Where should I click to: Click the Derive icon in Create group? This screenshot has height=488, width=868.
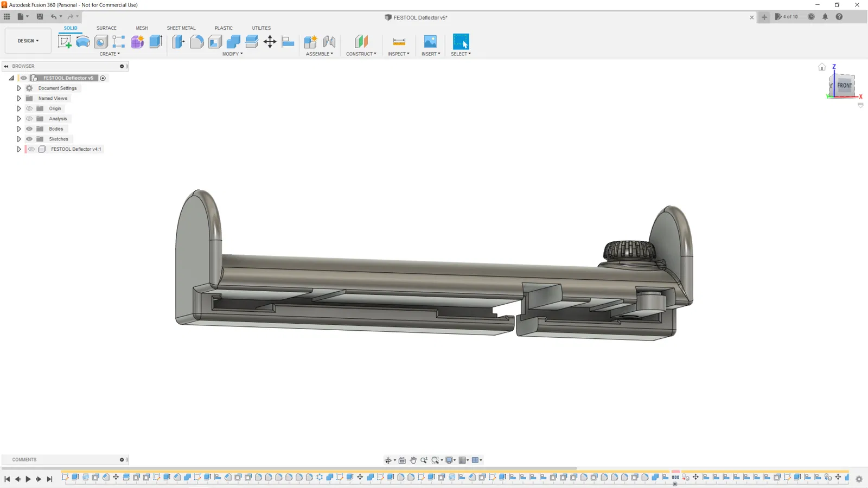click(119, 42)
